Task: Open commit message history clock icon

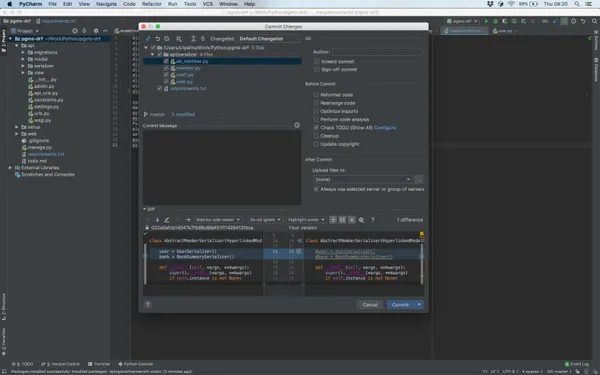Action: (297, 125)
